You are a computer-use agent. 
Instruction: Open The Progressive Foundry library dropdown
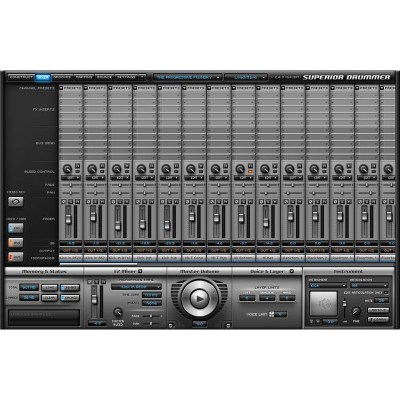coord(188,77)
